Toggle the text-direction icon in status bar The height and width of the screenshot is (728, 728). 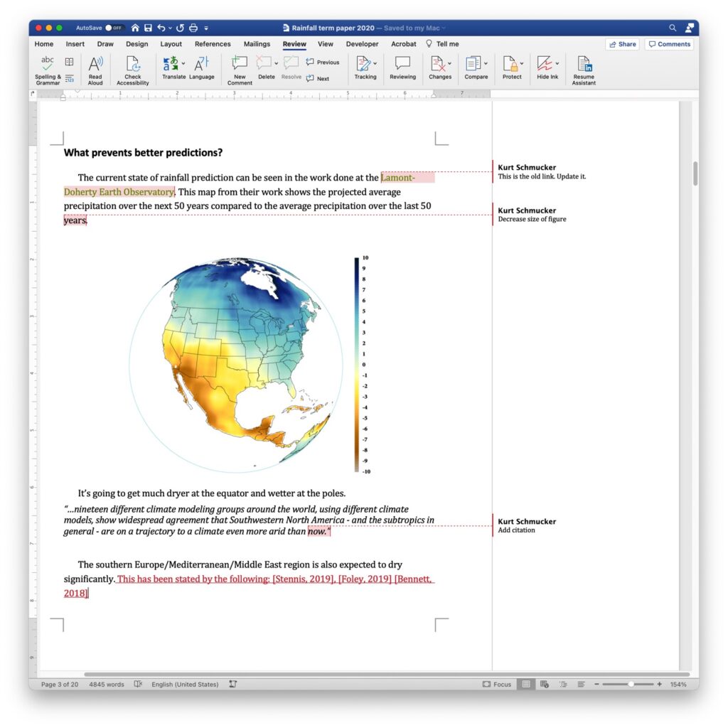[x=233, y=684]
